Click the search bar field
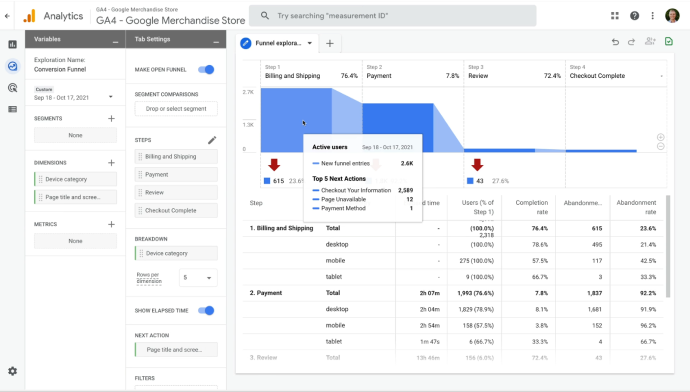The image size is (690, 392). 393,16
